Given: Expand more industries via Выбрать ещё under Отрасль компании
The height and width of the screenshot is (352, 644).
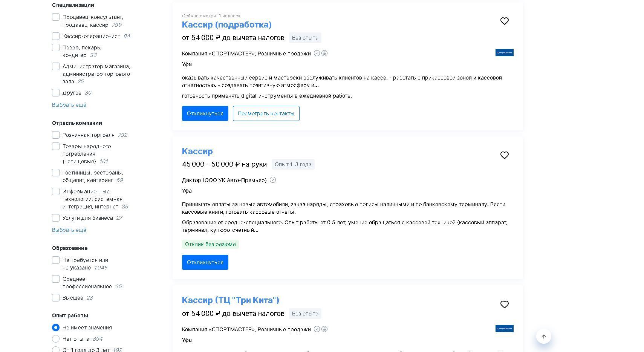Looking at the screenshot, I should tap(69, 230).
